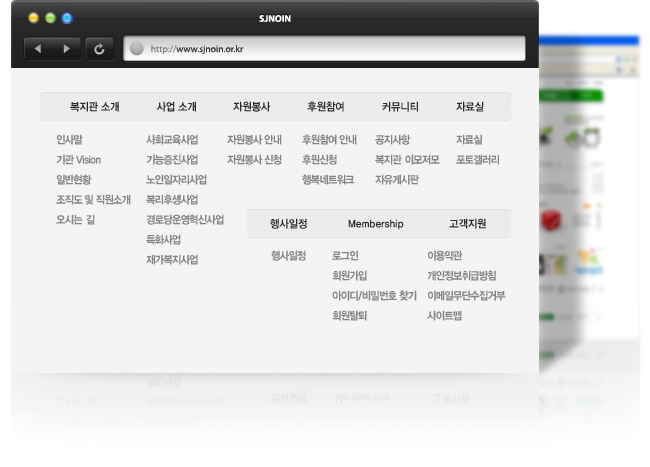Open the 기능증진사업 link

(x=172, y=160)
